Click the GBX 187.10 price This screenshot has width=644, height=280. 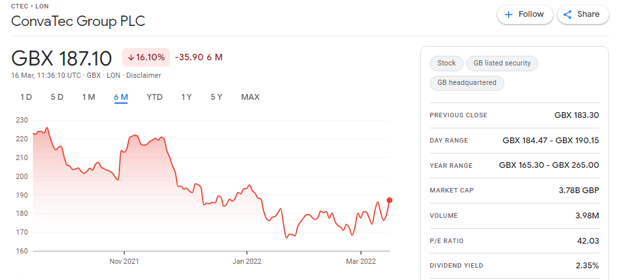point(61,58)
